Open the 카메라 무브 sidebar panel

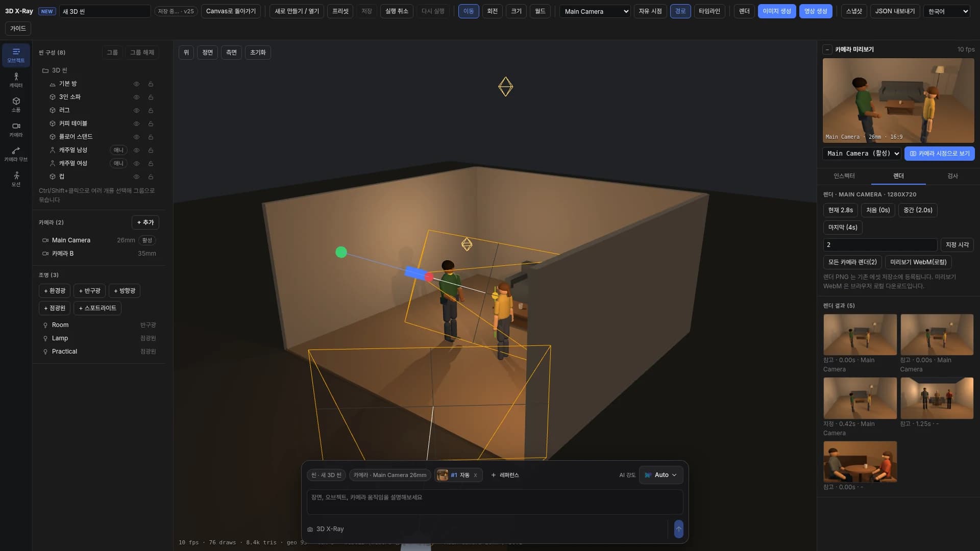(16, 154)
